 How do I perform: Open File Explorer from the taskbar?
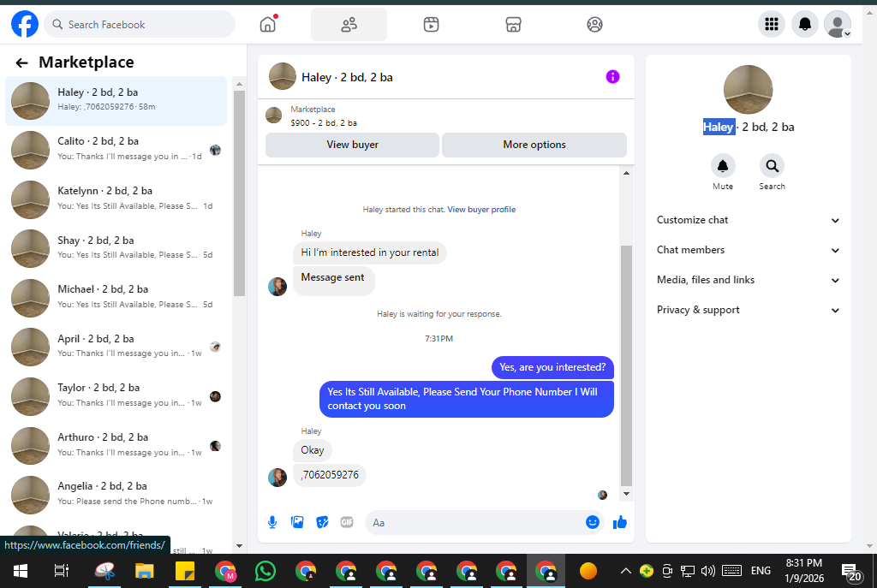[x=144, y=571]
